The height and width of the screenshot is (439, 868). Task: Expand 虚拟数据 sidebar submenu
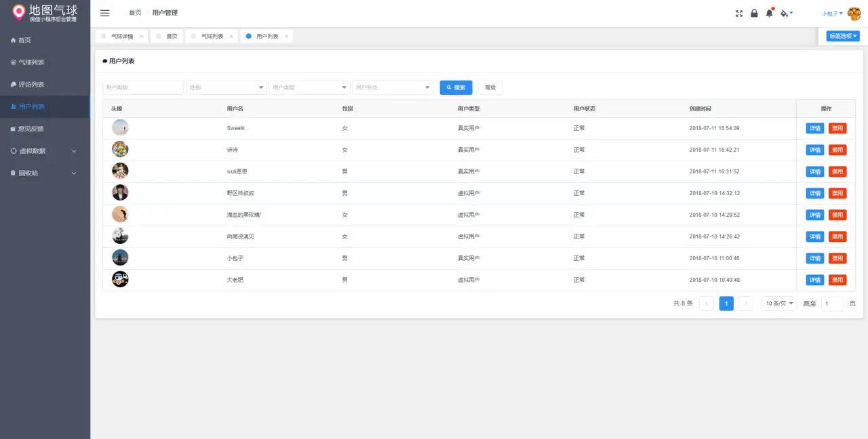tap(45, 151)
